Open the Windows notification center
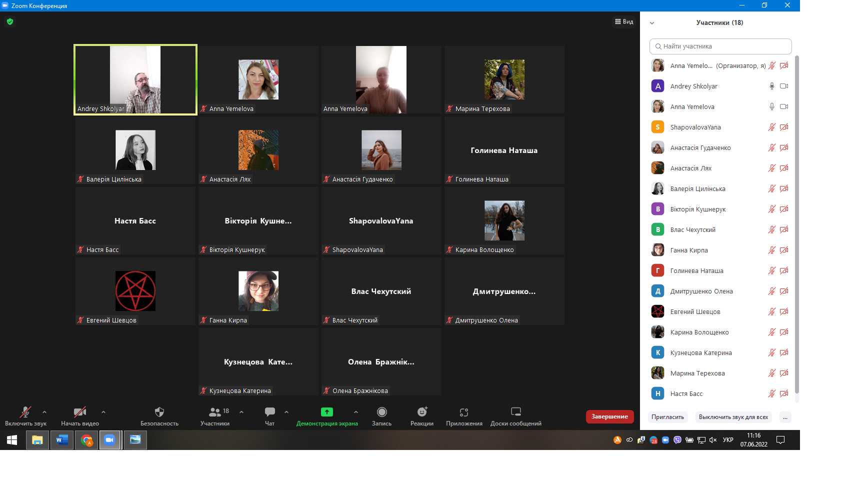 tap(780, 440)
